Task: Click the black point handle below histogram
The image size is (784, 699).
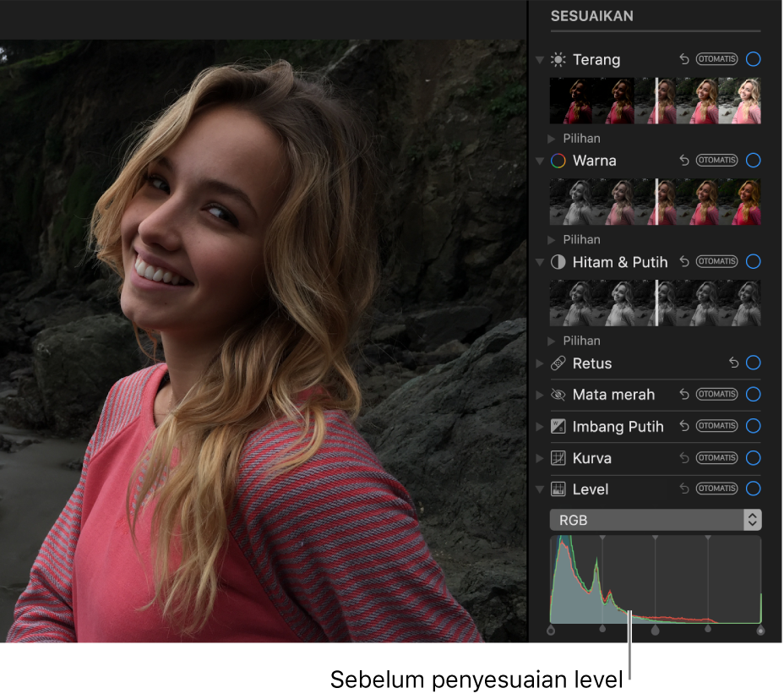Action: coord(551,630)
